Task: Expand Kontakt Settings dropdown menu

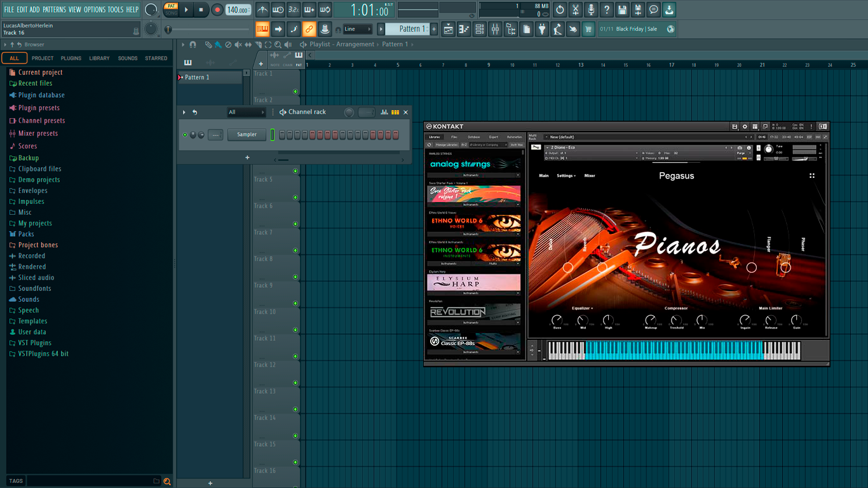Action: pos(566,176)
